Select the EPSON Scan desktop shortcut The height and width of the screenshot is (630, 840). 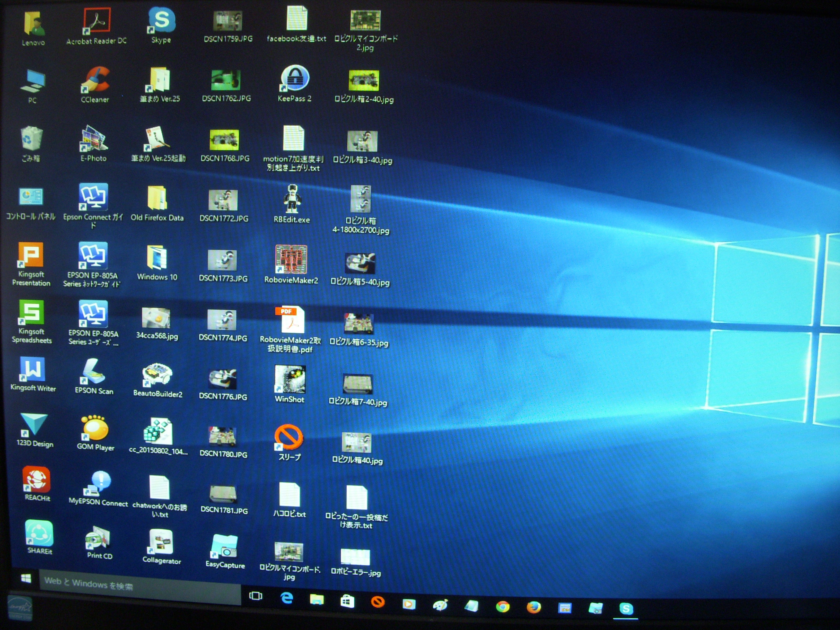tap(93, 372)
